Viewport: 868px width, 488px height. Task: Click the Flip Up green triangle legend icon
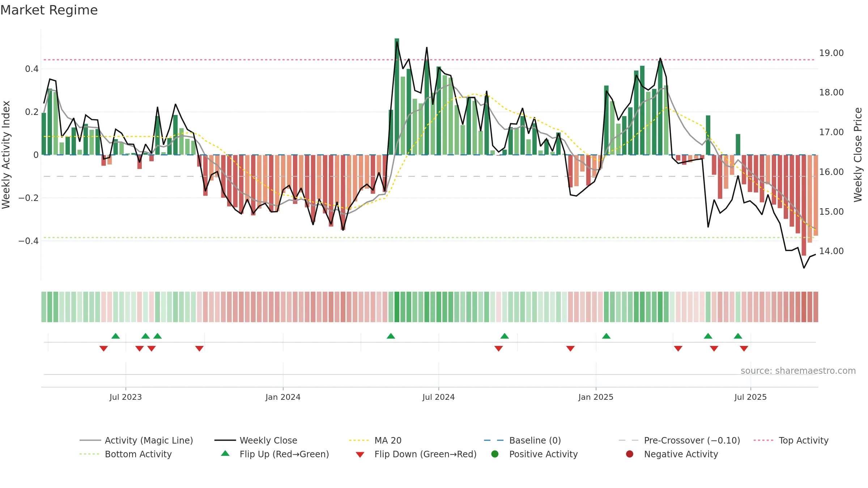click(x=225, y=453)
